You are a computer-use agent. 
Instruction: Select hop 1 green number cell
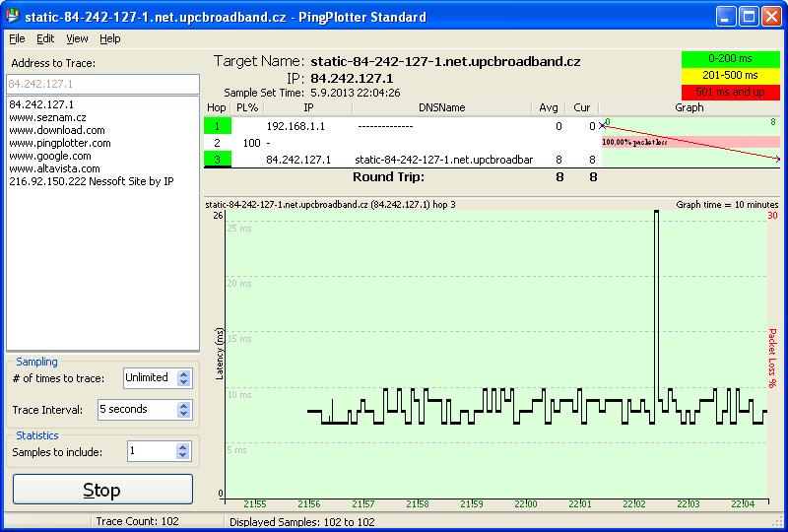217,126
